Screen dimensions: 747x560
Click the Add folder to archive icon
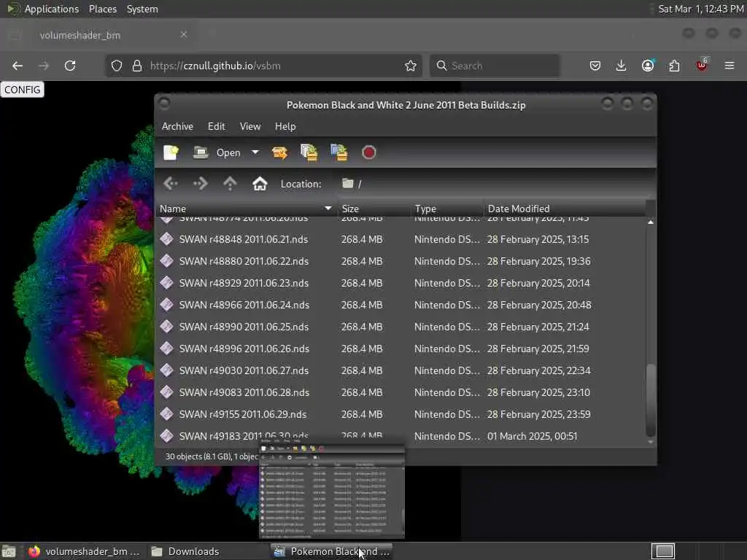338,152
